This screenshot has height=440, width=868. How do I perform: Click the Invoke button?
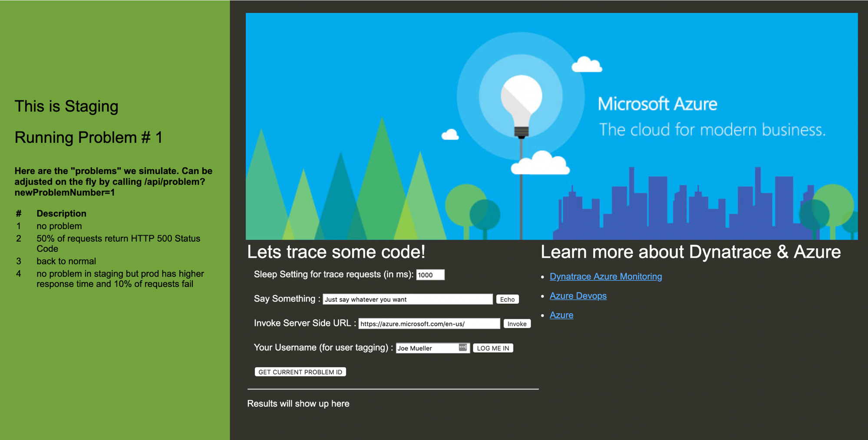(517, 324)
